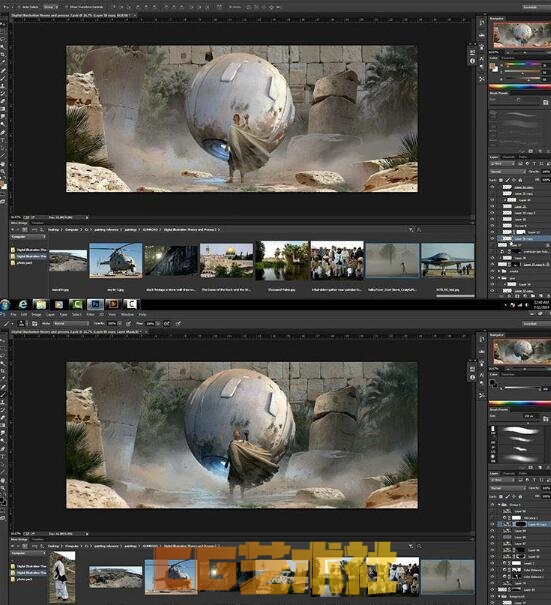Filter pixel layers icon, upper Layers panel
Screen dimensions: 551x605
tap(521, 164)
